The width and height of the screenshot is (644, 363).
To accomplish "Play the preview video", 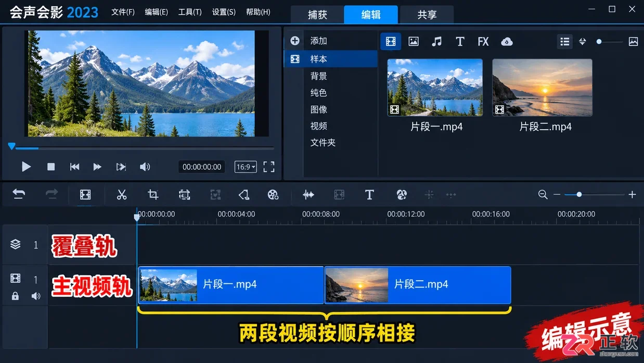I will [x=26, y=167].
